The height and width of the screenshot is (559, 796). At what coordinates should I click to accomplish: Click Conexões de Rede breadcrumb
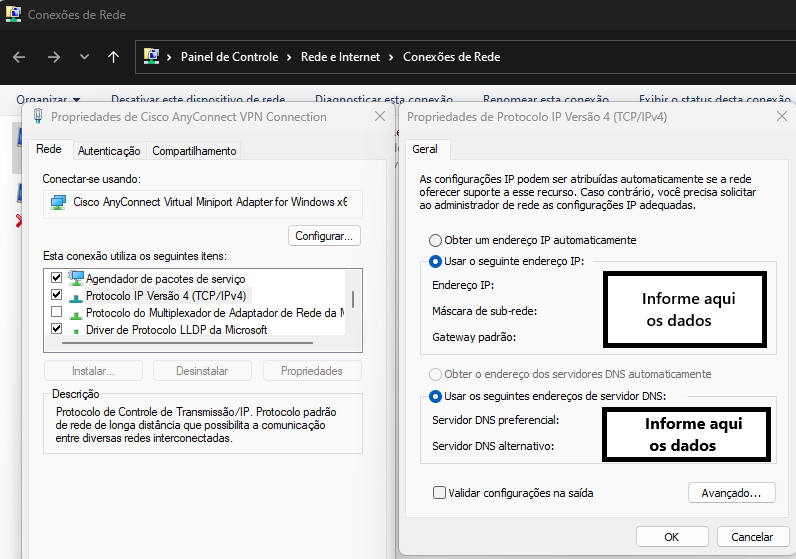click(451, 57)
